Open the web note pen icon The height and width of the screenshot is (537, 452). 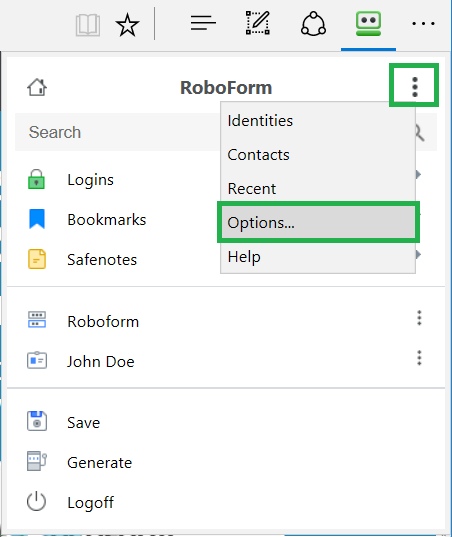tap(258, 23)
